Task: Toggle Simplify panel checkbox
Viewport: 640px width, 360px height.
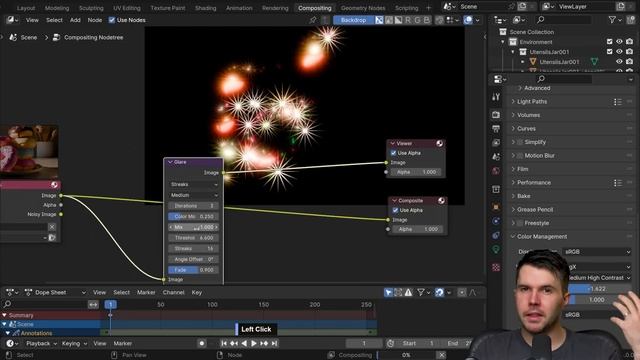Action: click(520, 142)
